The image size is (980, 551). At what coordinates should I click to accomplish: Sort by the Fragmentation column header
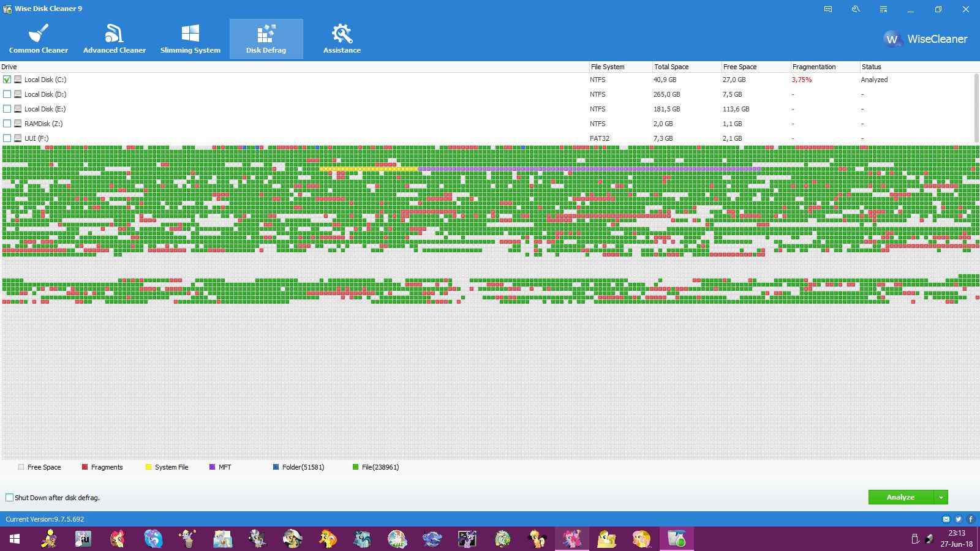pyautogui.click(x=824, y=67)
